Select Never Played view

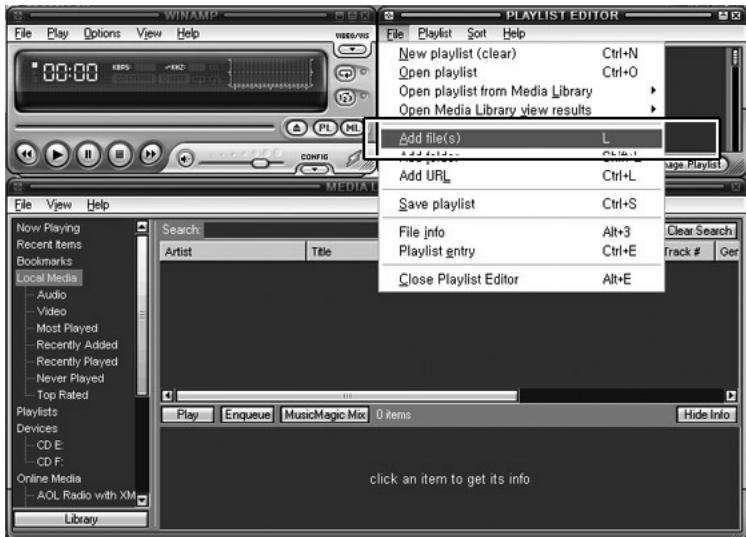point(70,378)
